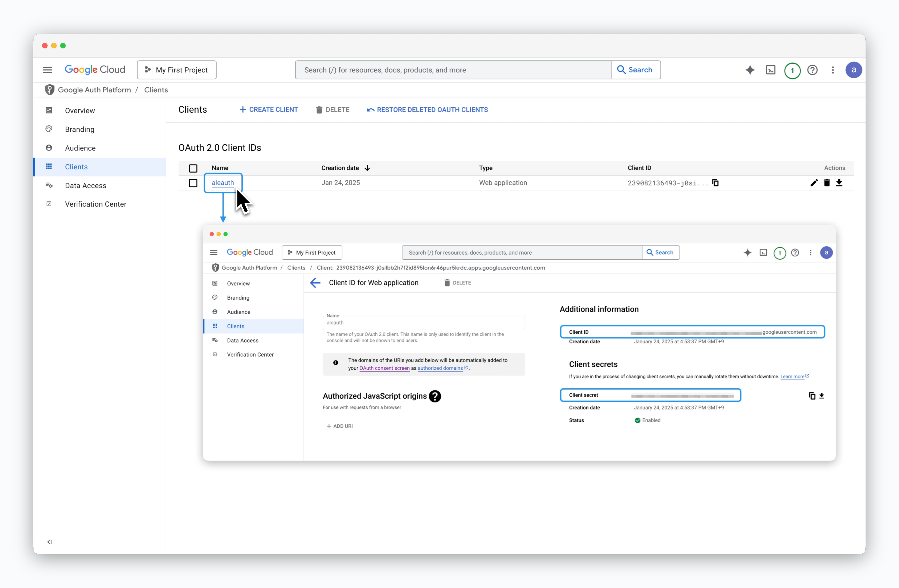Click Search button in inner window
Viewport: 899px width, 588px height.
tap(661, 253)
